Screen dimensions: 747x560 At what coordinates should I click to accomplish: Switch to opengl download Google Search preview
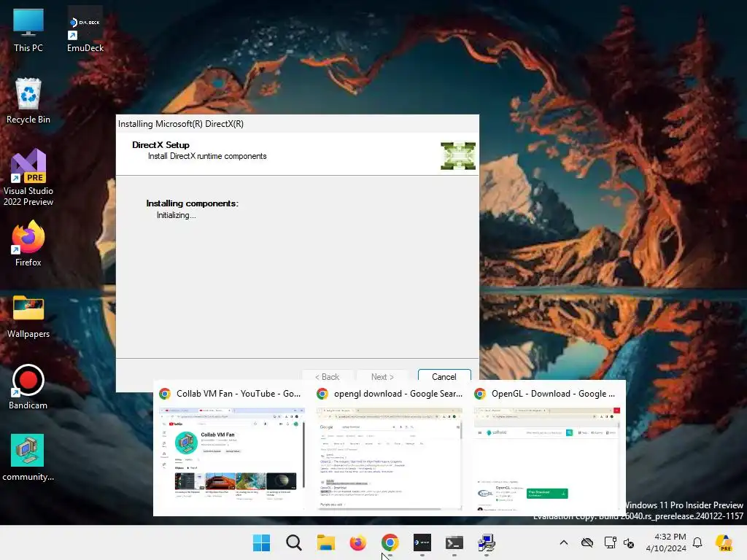(x=390, y=449)
